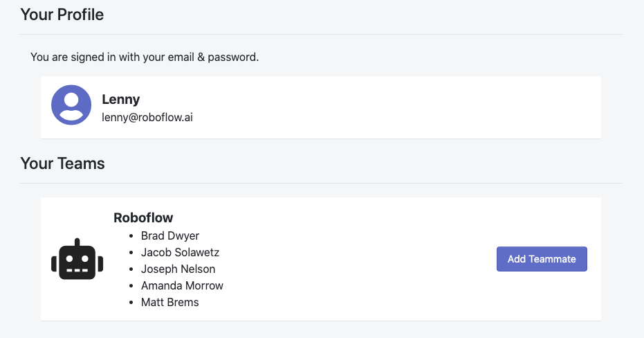Click the Your Profile heading

(62, 14)
